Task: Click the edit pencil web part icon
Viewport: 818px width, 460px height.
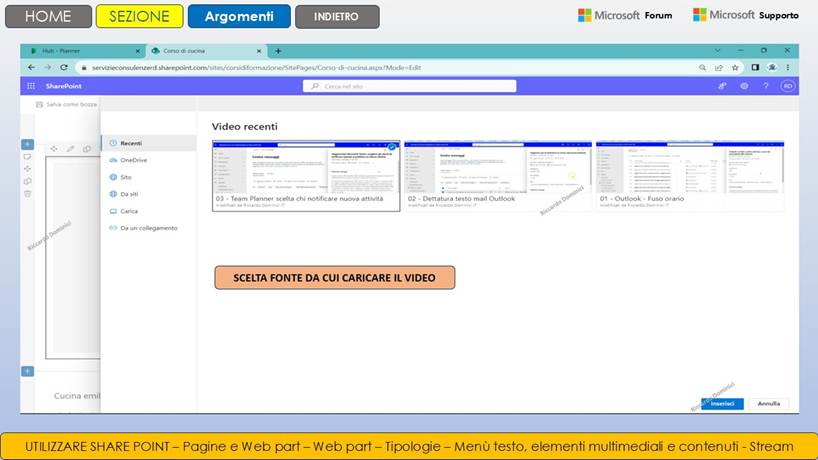Action: tap(70, 149)
